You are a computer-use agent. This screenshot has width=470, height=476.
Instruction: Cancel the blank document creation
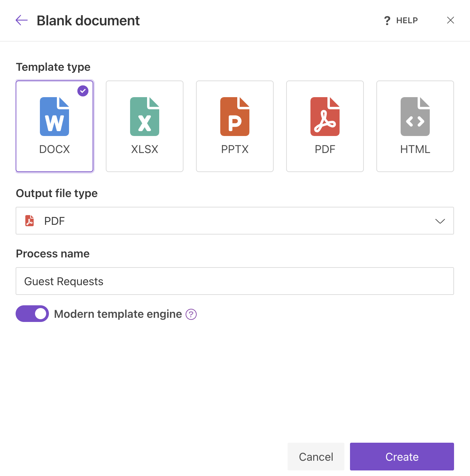pos(316,457)
